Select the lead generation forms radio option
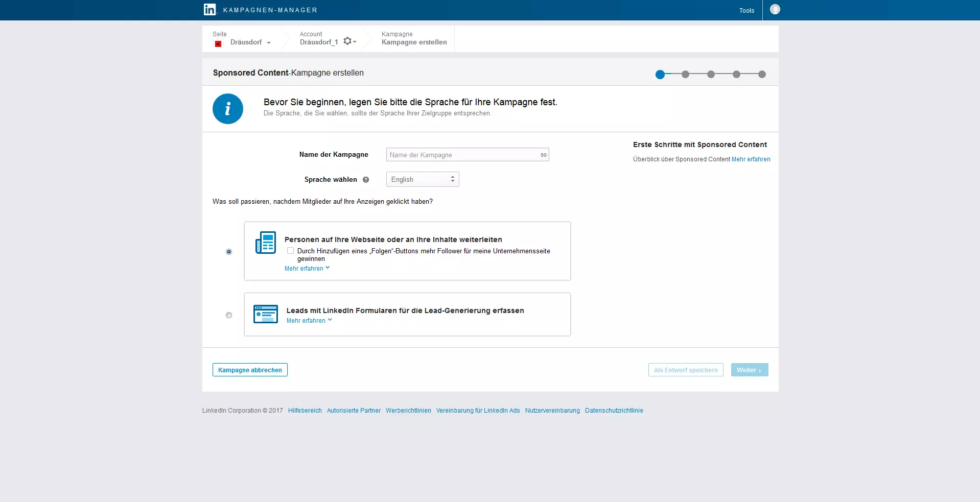Viewport: 980px width, 502px height. [x=229, y=315]
